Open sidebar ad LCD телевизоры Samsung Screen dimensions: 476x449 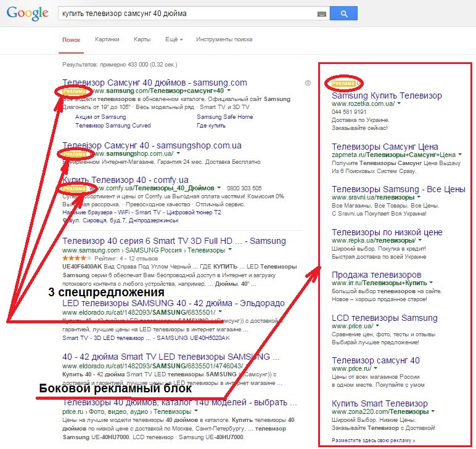pyautogui.click(x=385, y=318)
